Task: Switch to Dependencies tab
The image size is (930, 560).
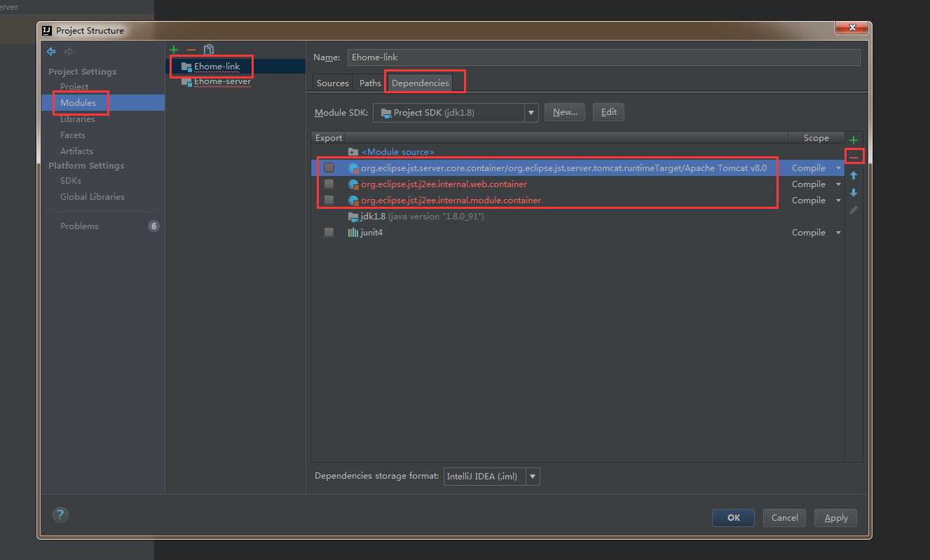Action: [x=420, y=83]
